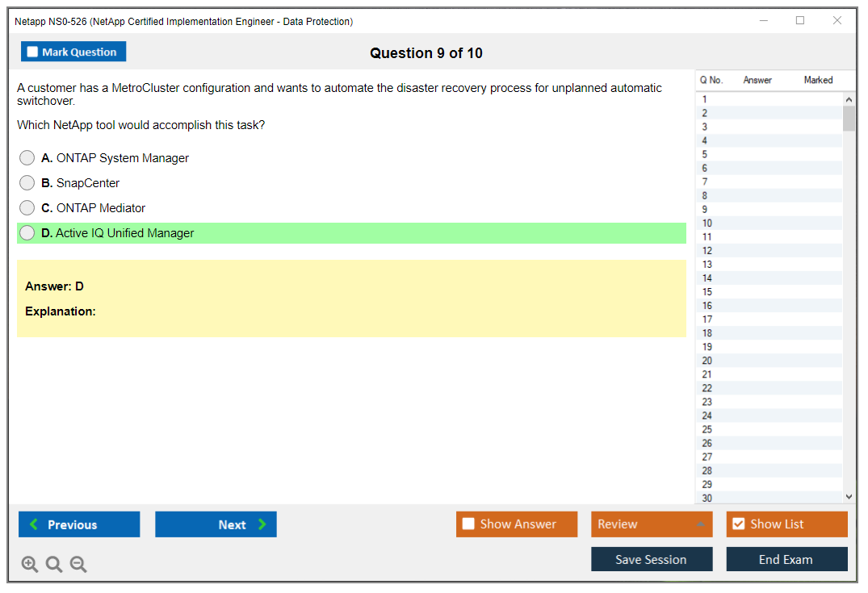868x593 pixels.
Task: Click the zoom in magnifier icon
Action: tap(29, 565)
